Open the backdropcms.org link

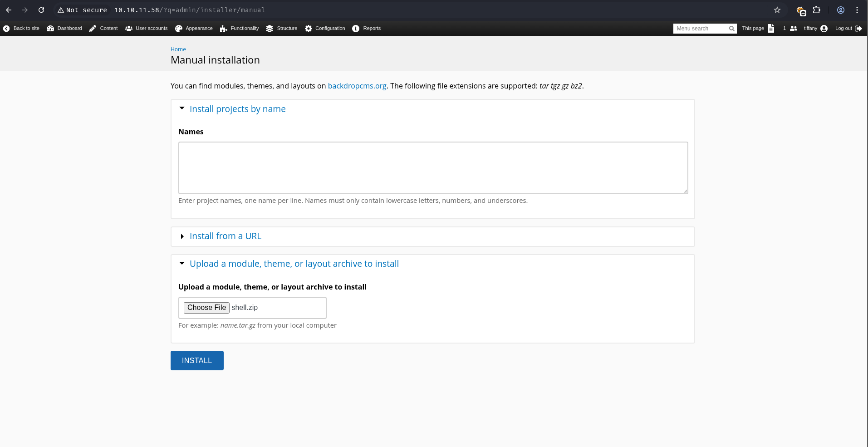pos(357,86)
